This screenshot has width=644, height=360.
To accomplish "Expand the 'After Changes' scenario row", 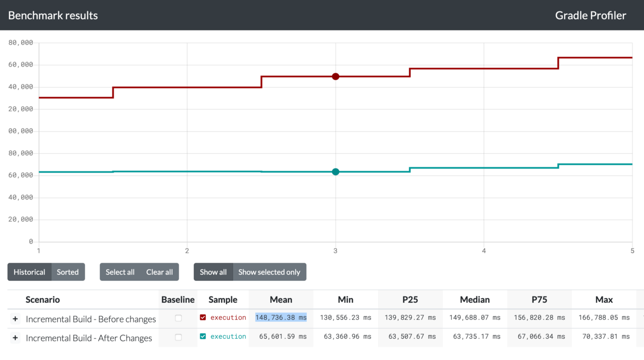I will click(x=15, y=338).
